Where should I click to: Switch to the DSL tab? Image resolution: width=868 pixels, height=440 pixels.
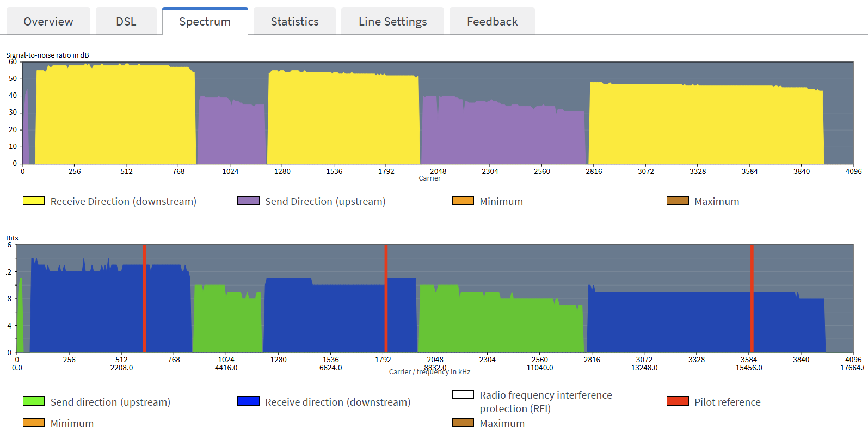(126, 22)
